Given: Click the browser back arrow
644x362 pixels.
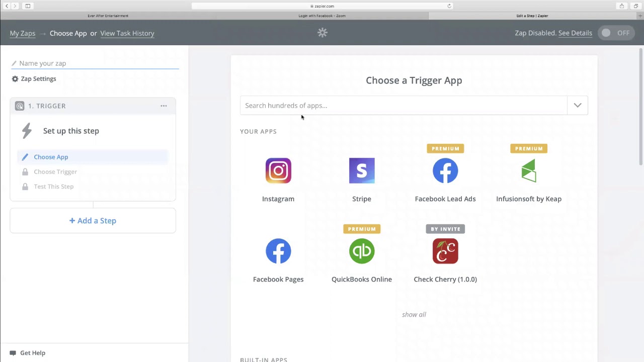Looking at the screenshot, I should pos(7,6).
